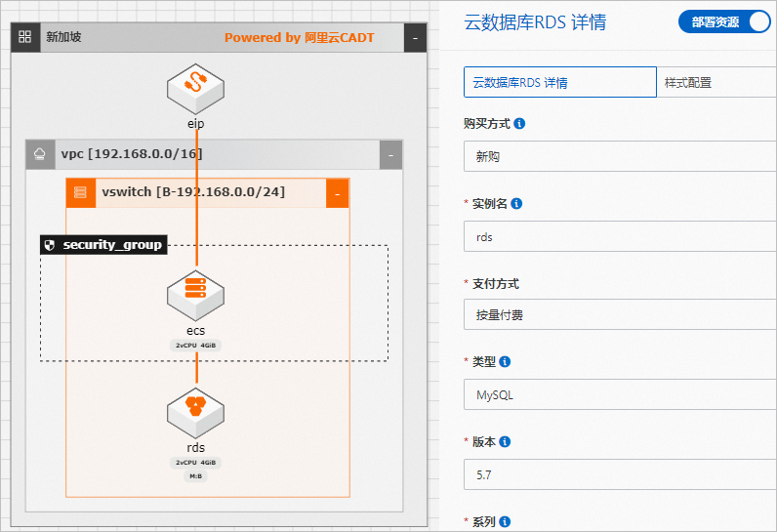
Task: Click the ecs label text
Action: pos(196,330)
